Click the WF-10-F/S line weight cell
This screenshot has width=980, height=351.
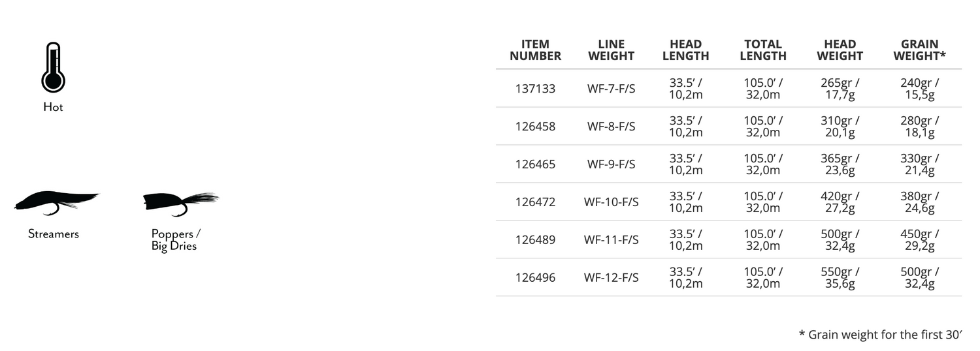click(x=611, y=202)
